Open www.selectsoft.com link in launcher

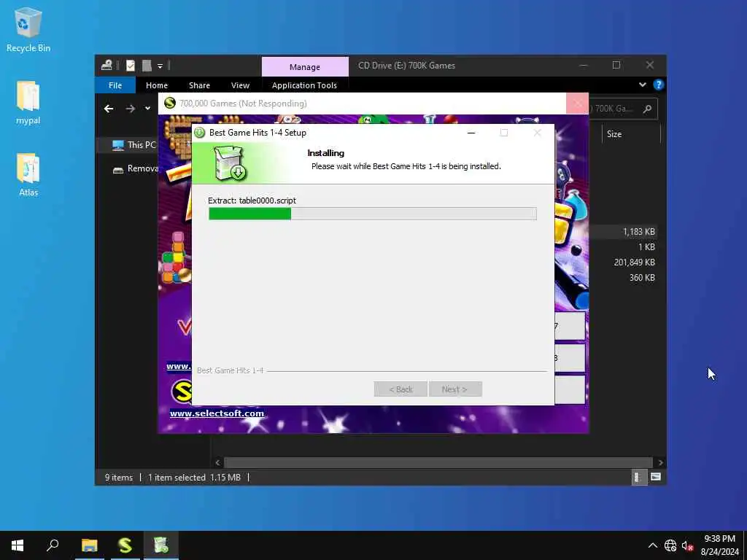[x=217, y=413]
